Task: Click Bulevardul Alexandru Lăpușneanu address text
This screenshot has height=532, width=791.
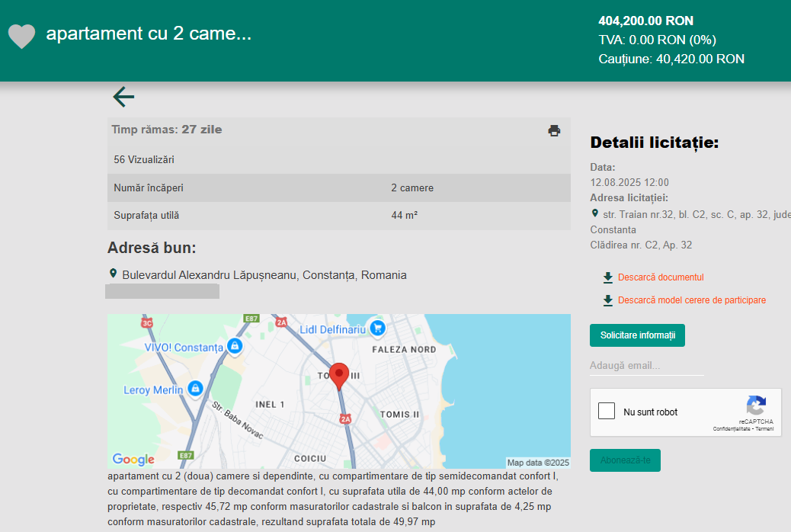Action: 264,275
